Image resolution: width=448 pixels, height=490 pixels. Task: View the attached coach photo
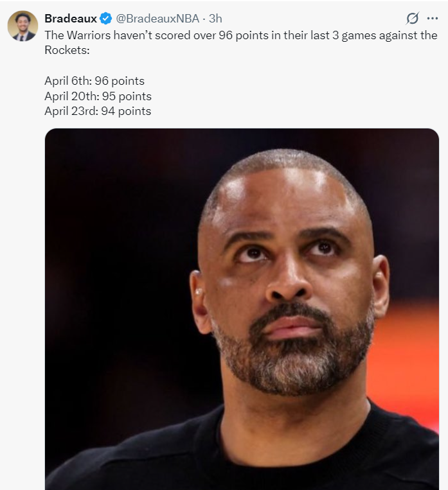coord(242,309)
